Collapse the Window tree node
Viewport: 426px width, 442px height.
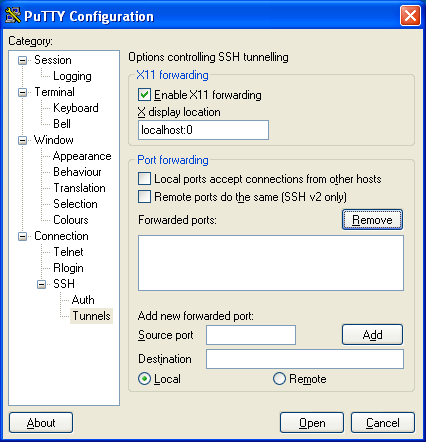[x=22, y=140]
